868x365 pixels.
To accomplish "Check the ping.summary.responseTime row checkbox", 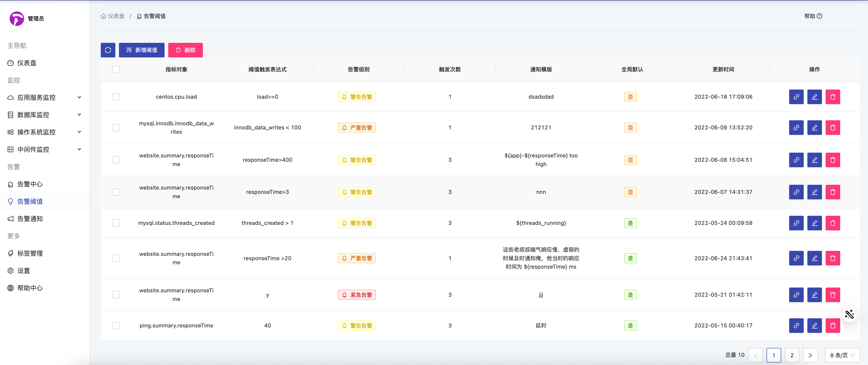I will (116, 326).
